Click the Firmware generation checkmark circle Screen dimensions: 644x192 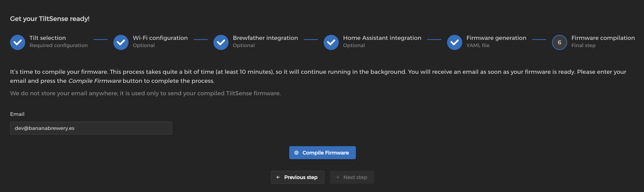coord(454,42)
